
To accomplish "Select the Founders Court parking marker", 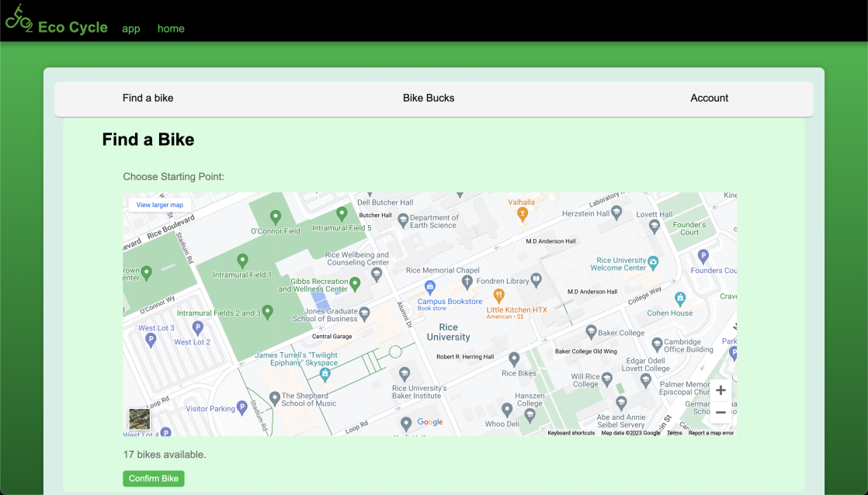I will pos(703,256).
